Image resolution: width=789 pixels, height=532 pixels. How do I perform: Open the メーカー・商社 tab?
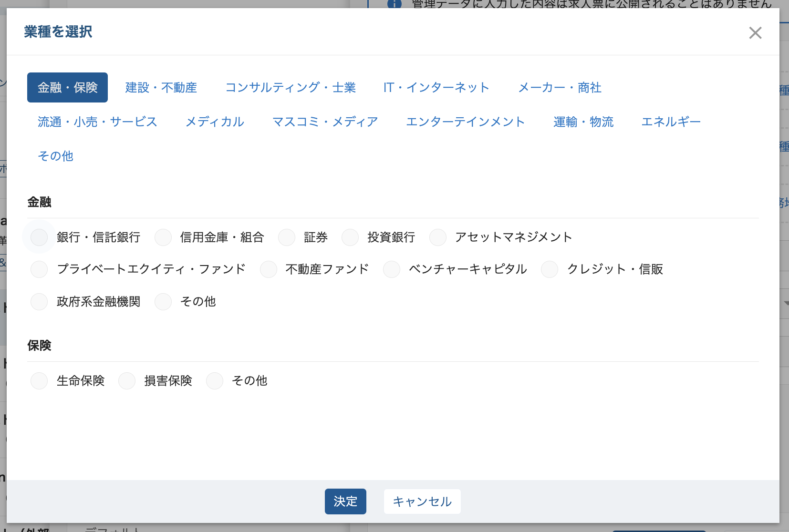pos(560,88)
